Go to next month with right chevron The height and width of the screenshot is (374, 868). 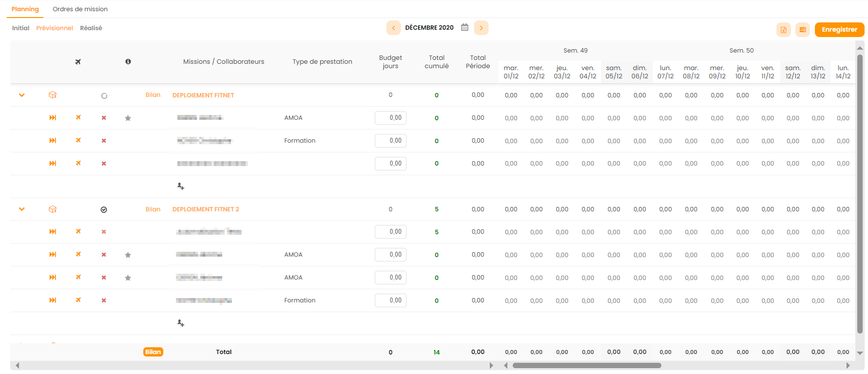[481, 28]
